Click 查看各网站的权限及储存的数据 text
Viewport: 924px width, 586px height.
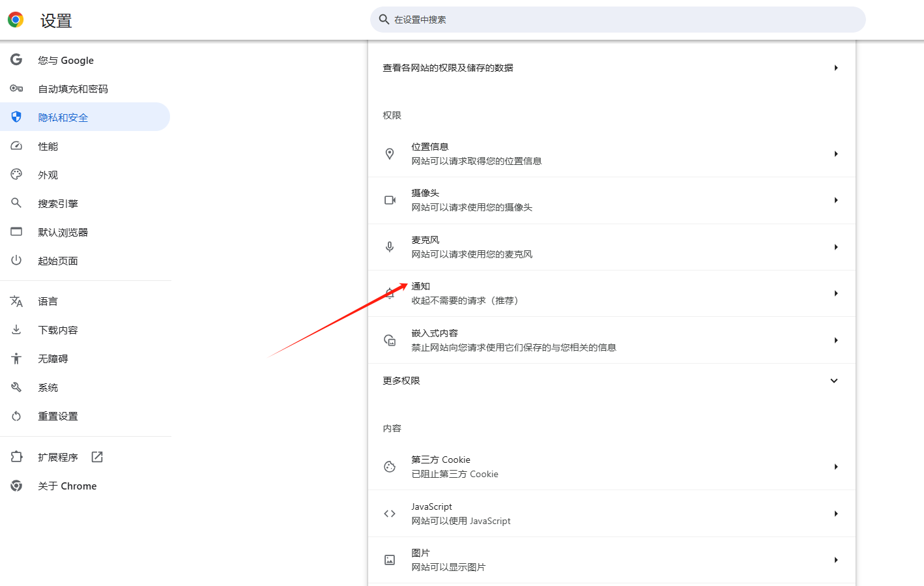pos(448,68)
